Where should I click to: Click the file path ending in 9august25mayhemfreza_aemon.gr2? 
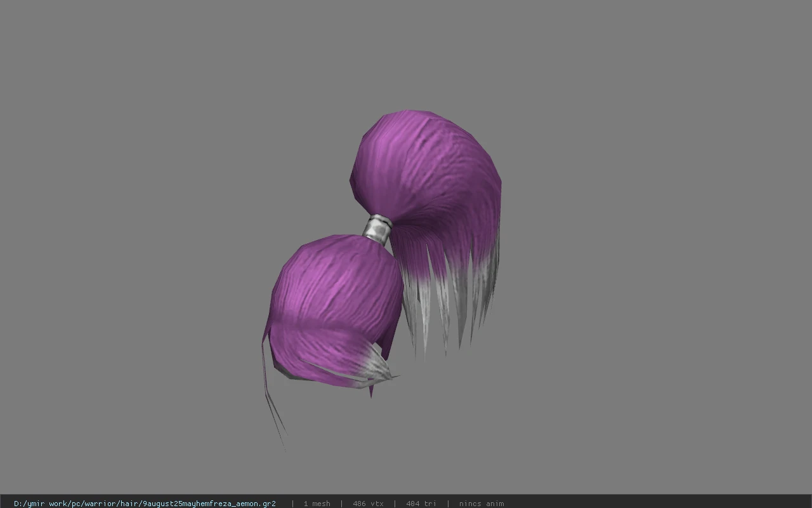click(x=145, y=504)
